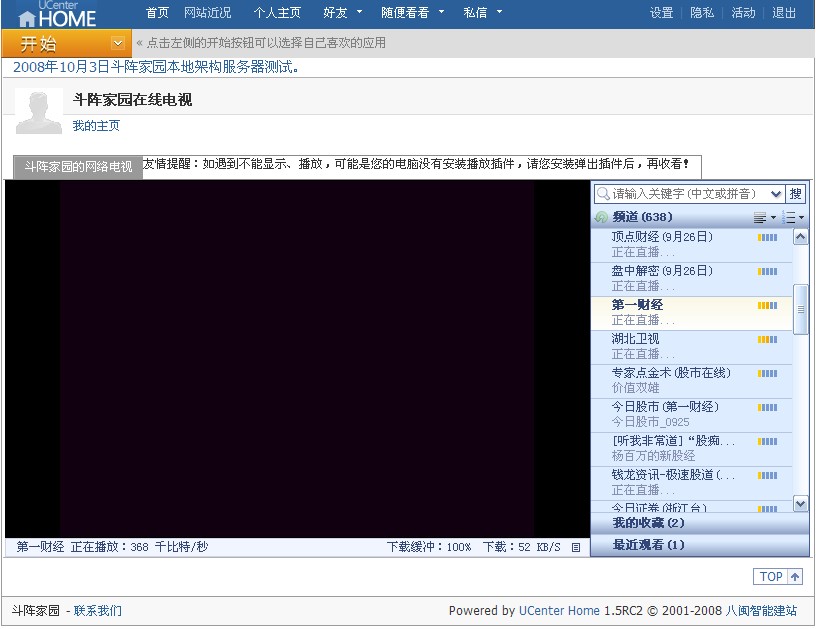This screenshot has width=816, height=629.
Task: Open the 私信 dropdown arrow
Action: click(x=500, y=12)
